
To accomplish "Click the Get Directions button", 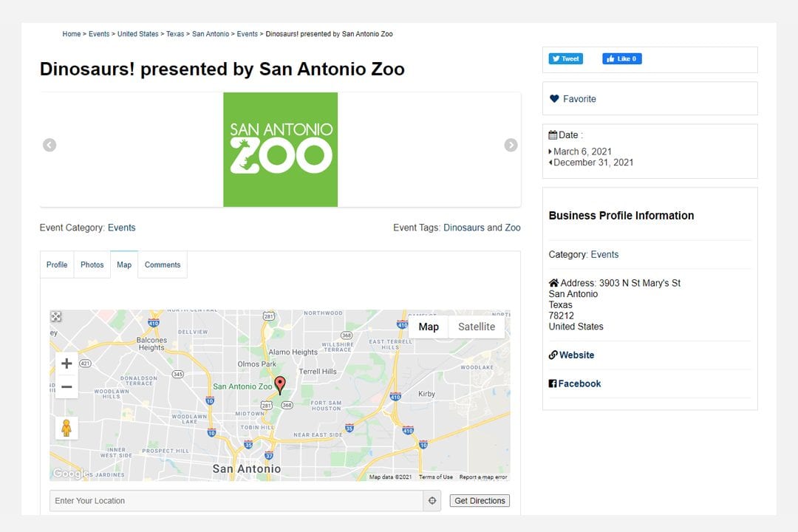I will [x=480, y=501].
